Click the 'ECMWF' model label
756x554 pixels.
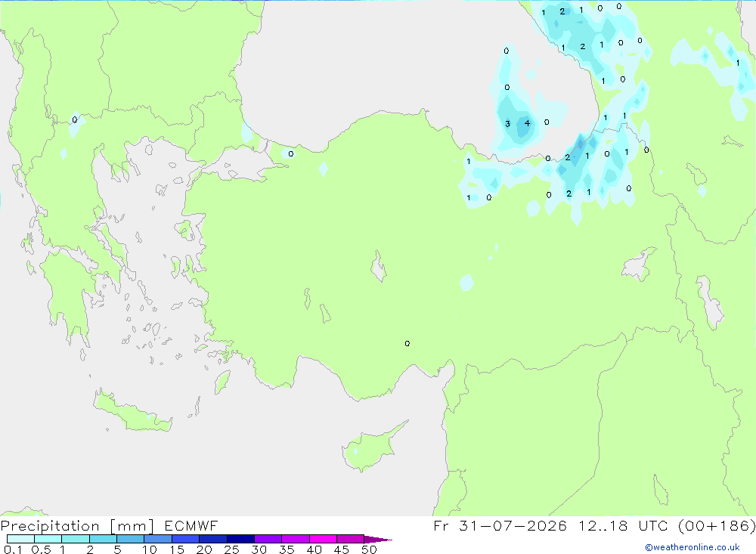(191, 525)
